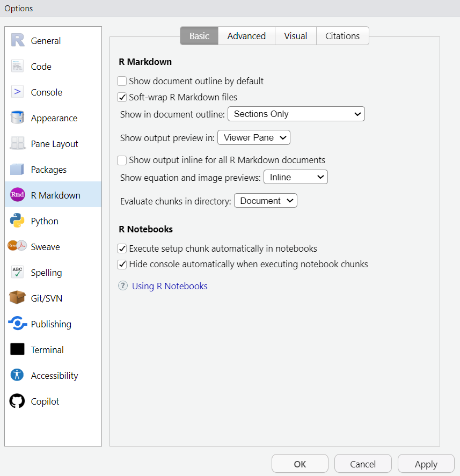The height and width of the screenshot is (476, 460).
Task: Open the Viewer Pane output preview dropdown
Action: tap(253, 137)
